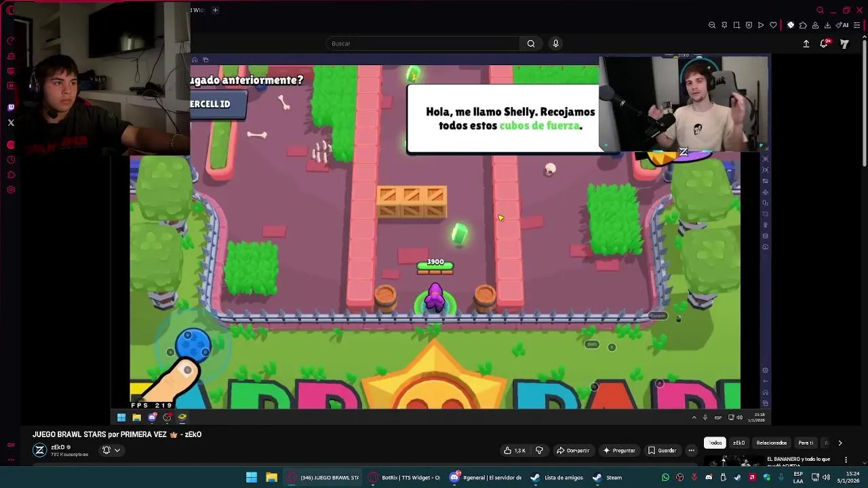Open File Explorer from the taskbar

(271, 477)
